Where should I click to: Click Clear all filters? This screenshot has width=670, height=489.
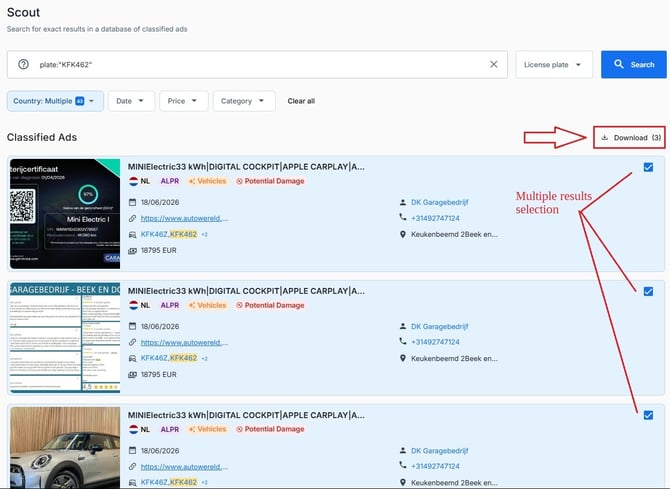tap(301, 101)
